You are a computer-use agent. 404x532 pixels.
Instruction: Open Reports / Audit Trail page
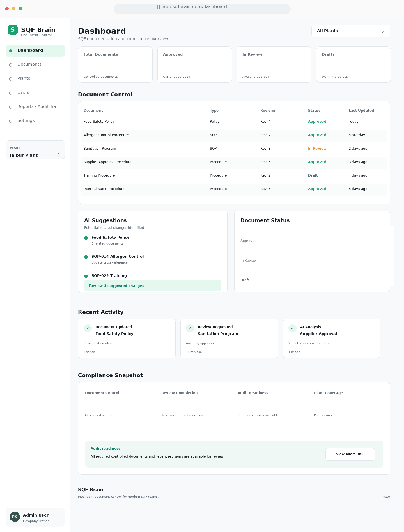click(x=35, y=107)
